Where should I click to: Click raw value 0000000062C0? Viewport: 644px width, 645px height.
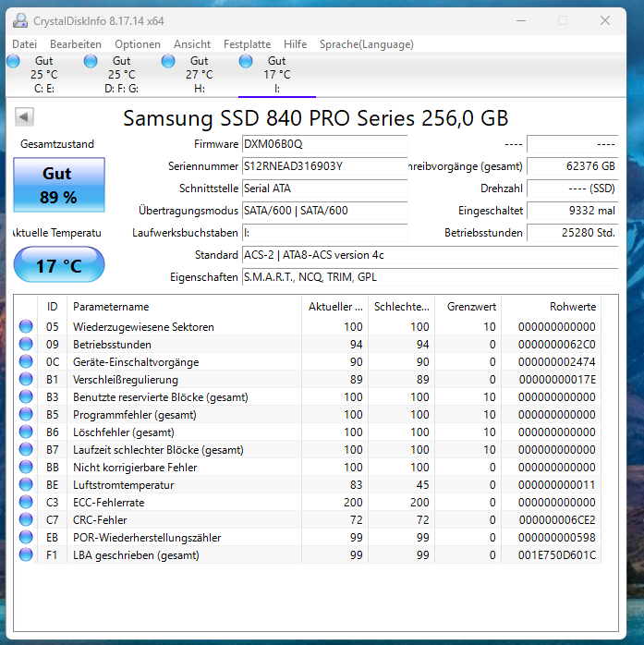(557, 345)
